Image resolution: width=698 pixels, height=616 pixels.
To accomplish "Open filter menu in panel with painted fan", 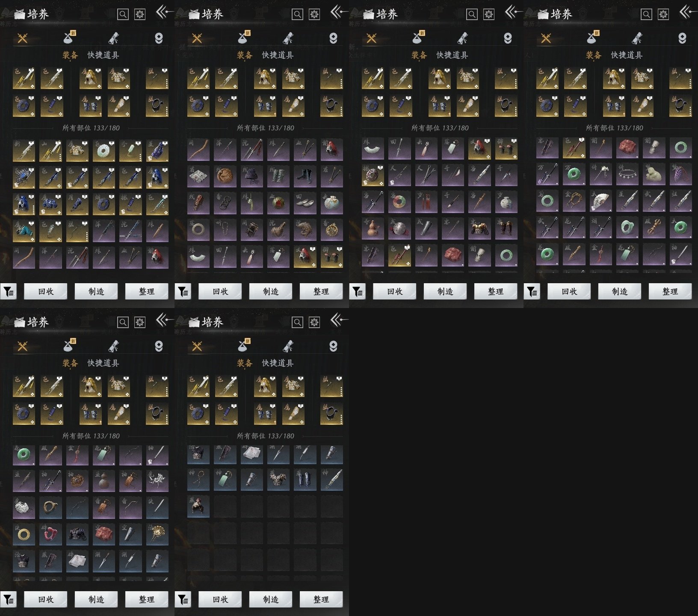I will pos(532,291).
